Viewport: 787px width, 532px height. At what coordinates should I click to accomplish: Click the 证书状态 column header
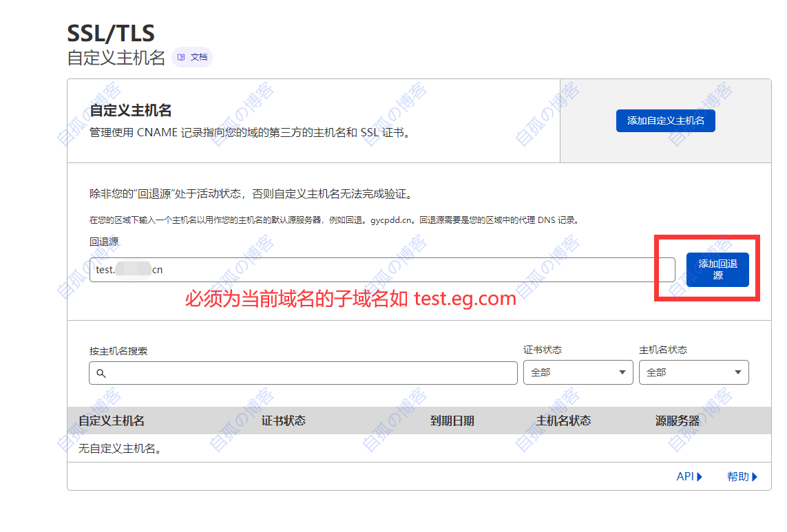point(283,421)
